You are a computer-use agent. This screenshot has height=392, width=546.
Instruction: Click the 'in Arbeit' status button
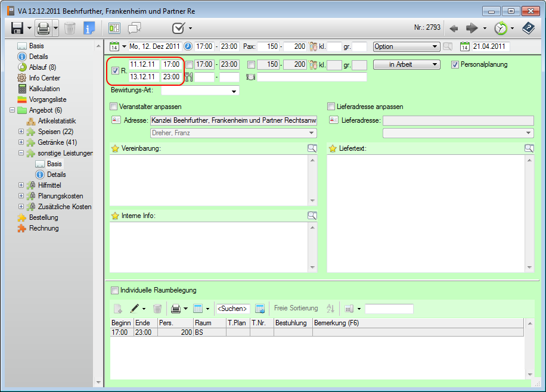point(406,64)
